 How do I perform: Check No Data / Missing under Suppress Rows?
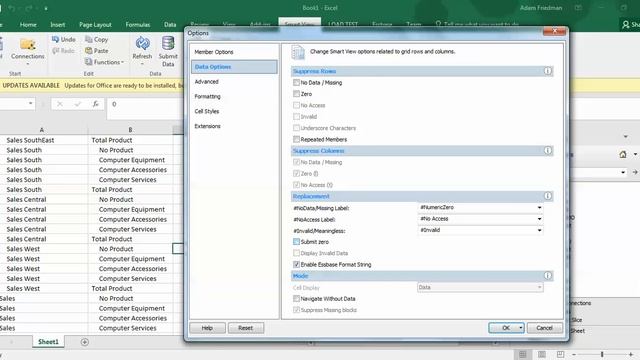pos(296,82)
